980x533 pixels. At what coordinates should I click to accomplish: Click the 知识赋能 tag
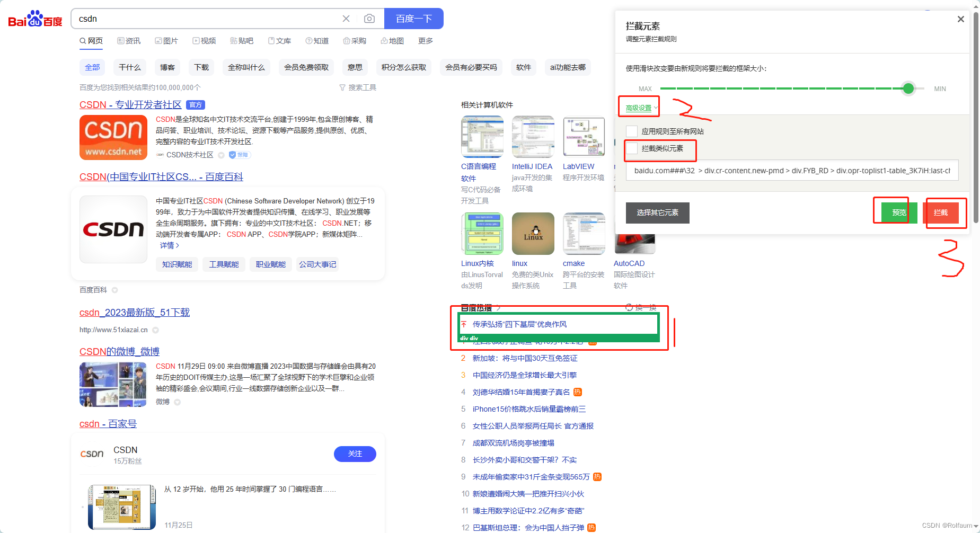click(177, 264)
